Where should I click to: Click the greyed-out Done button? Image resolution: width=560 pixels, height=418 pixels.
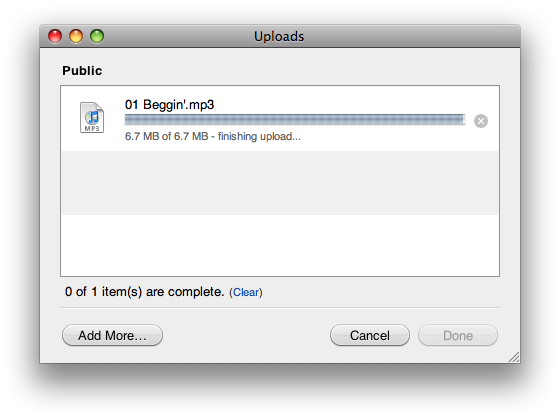point(458,335)
